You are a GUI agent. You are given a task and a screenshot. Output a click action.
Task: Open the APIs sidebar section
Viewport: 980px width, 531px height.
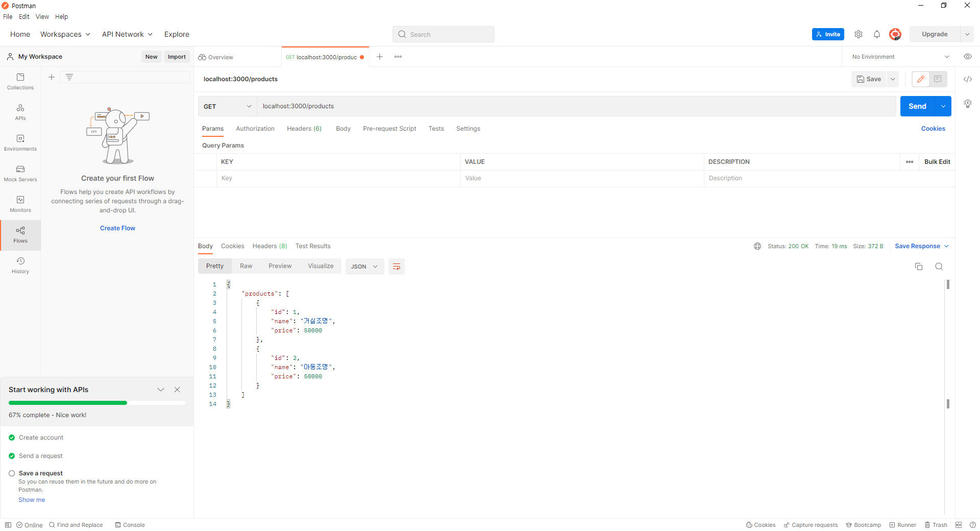20,112
